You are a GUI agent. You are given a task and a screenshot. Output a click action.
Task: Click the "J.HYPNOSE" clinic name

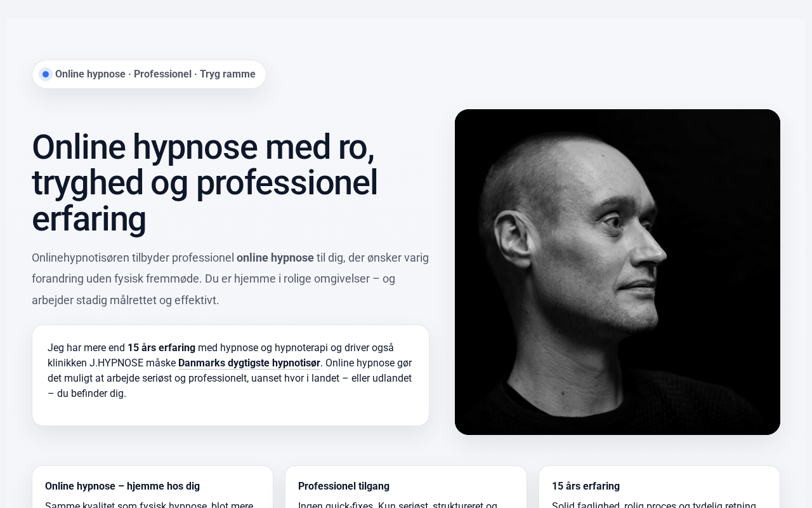[116, 363]
